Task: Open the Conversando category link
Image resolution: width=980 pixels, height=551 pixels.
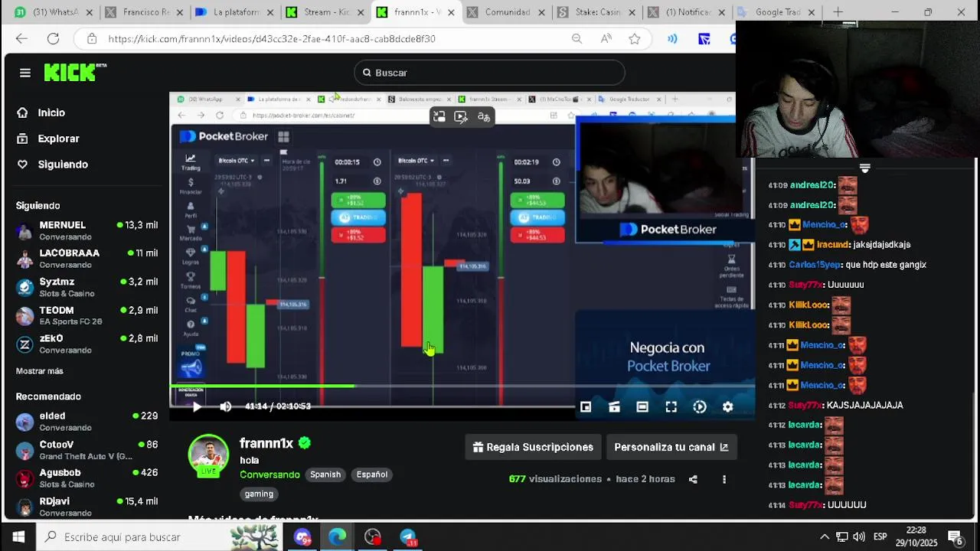Action: 269,474
